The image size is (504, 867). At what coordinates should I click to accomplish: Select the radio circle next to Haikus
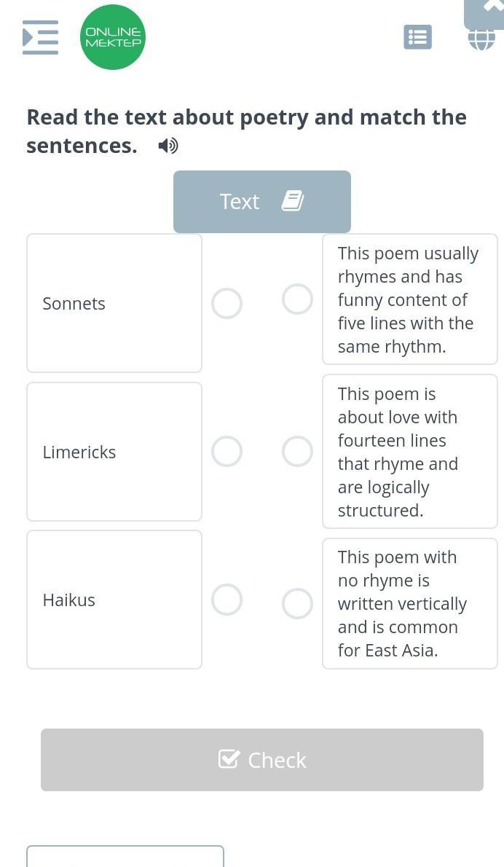click(x=227, y=600)
